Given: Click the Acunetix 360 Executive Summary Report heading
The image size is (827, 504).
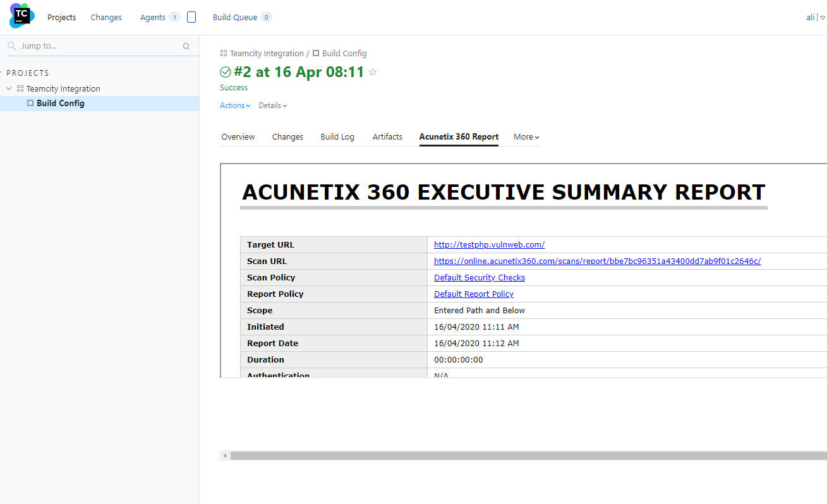Looking at the screenshot, I should [504, 193].
